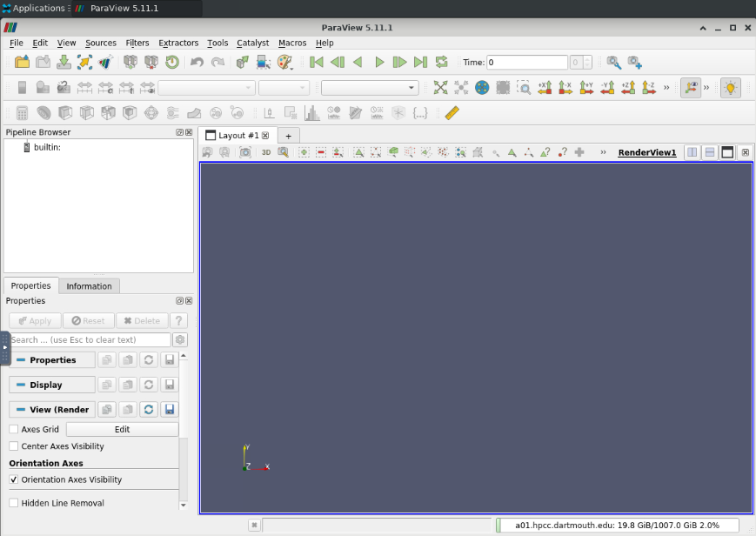
Task: Save View settings as default
Action: click(170, 410)
